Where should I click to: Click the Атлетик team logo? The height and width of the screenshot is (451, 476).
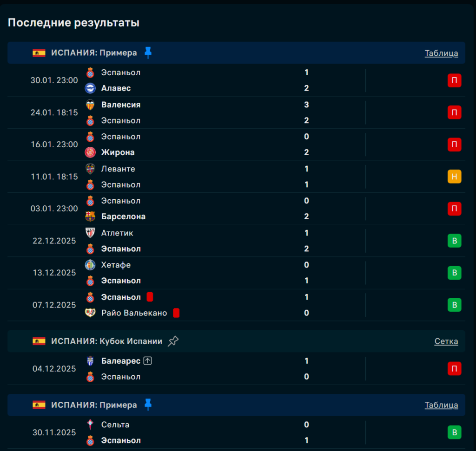90,233
